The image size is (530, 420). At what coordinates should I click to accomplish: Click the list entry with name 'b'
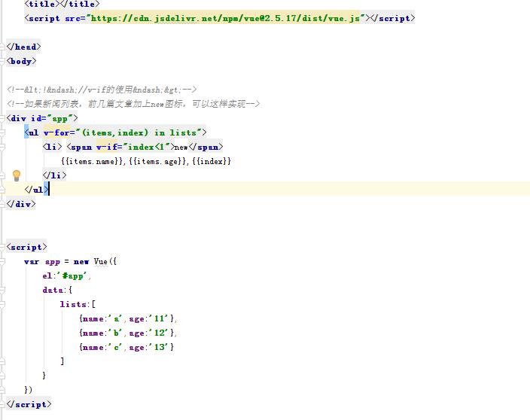[x=127, y=333]
